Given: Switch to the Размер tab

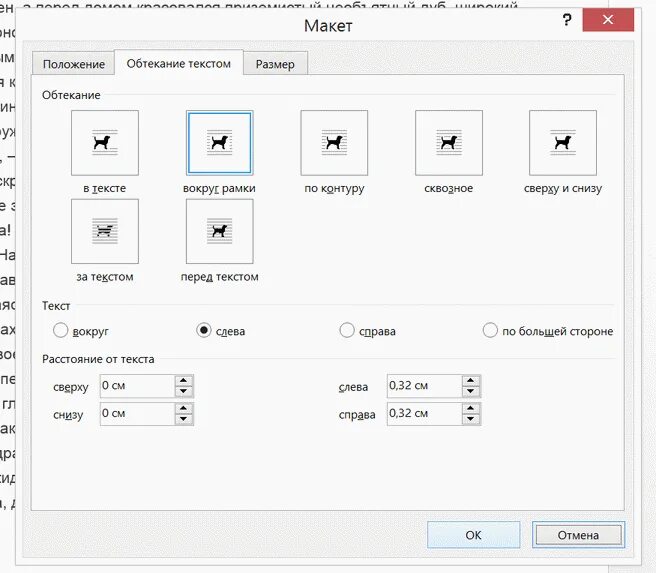Looking at the screenshot, I should point(275,64).
